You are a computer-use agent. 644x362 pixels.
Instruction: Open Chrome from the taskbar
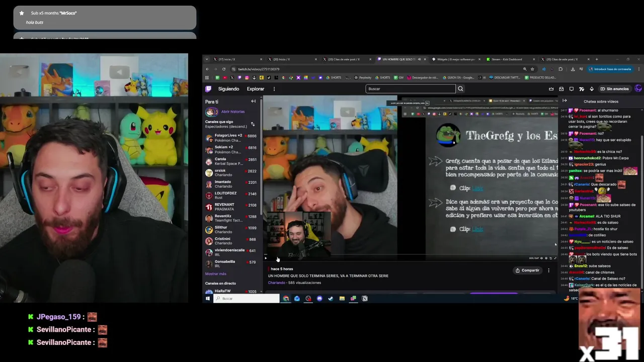(x=286, y=299)
